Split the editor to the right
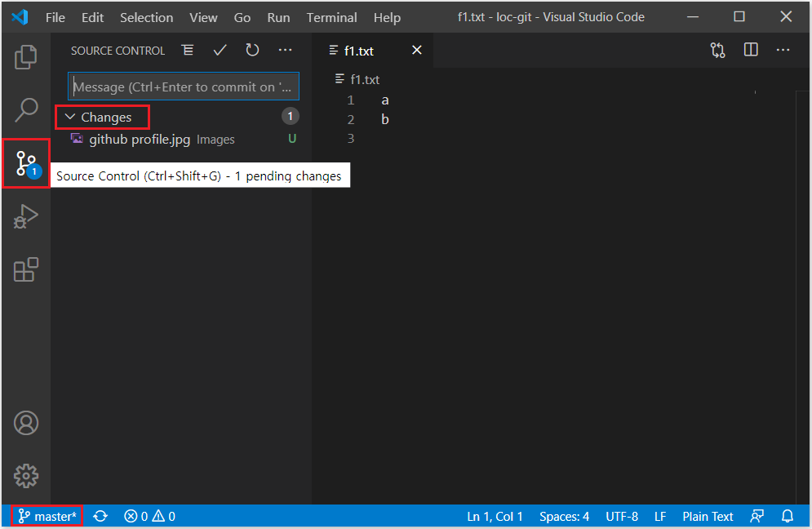 [x=750, y=50]
